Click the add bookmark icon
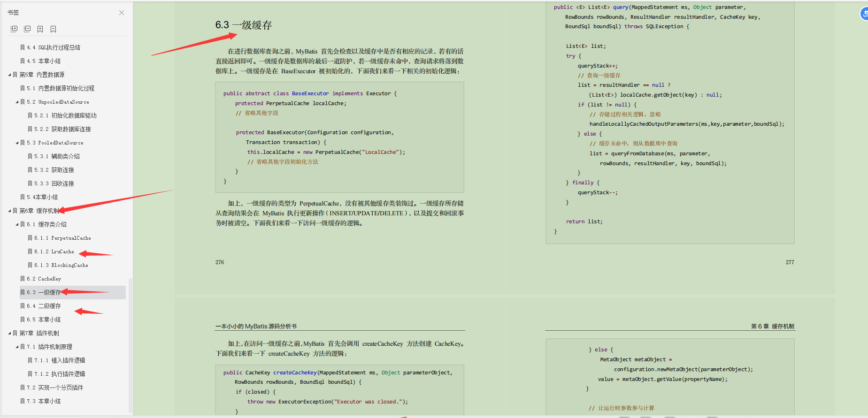The image size is (868, 418). (x=40, y=29)
